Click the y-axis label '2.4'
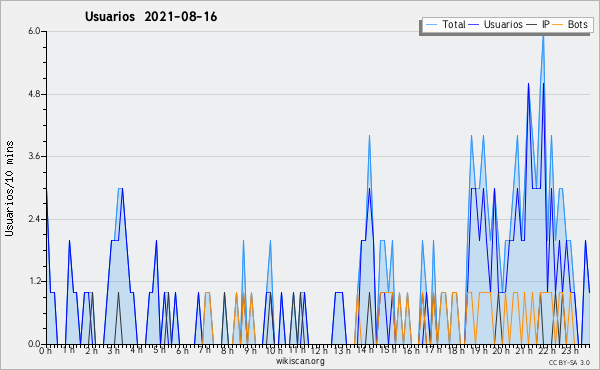Screen dimensions: 600x370 [x=34, y=219]
